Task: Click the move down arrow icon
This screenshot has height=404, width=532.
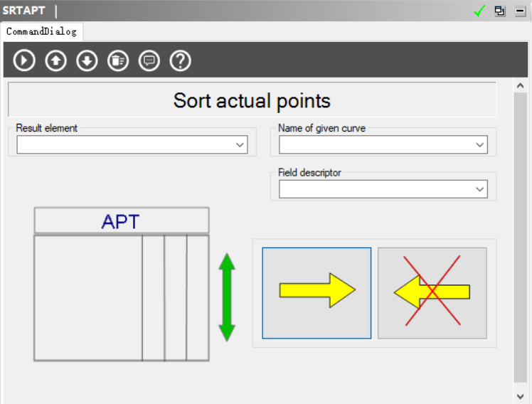Action: click(87, 60)
